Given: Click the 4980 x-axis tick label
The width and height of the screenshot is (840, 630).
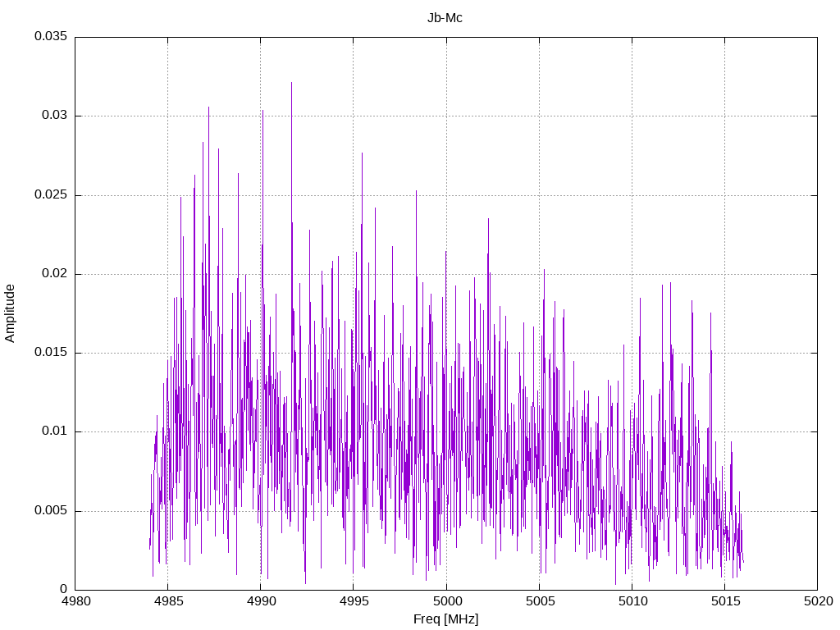Looking at the screenshot, I should [x=75, y=601].
